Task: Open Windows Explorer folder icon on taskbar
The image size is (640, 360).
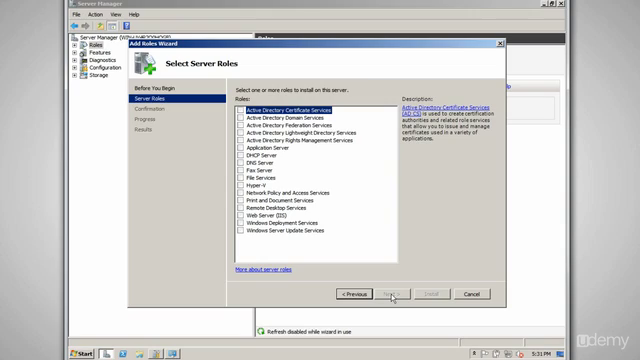Action: [x=140, y=354]
